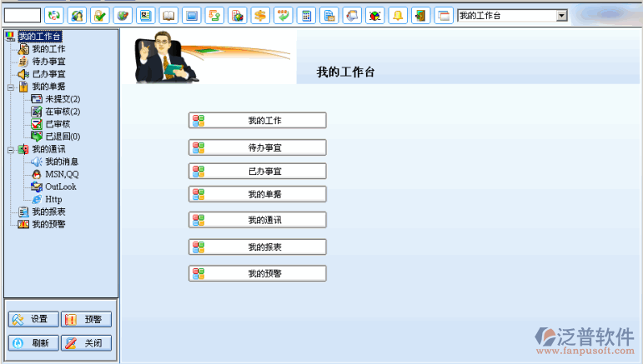
Task: Open 我的报表 in the tree
Action: click(48, 212)
